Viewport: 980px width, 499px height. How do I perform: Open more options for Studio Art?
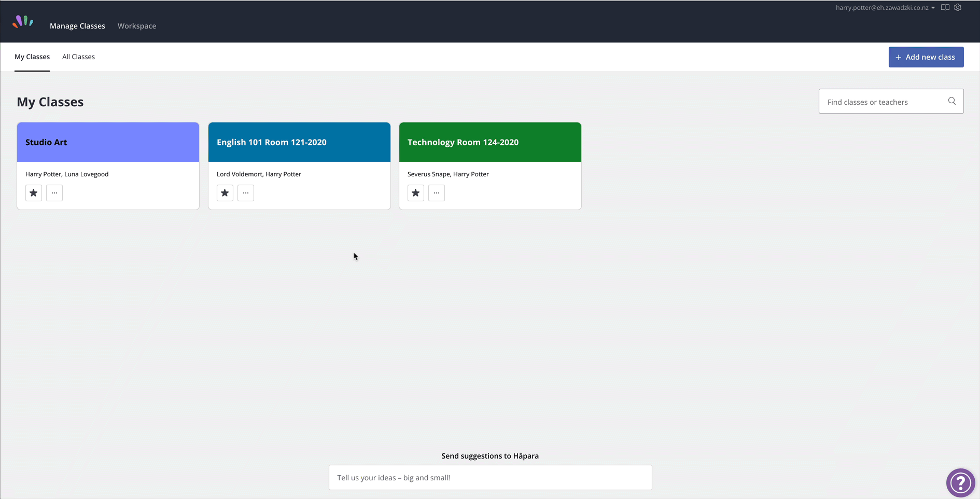[x=54, y=193]
